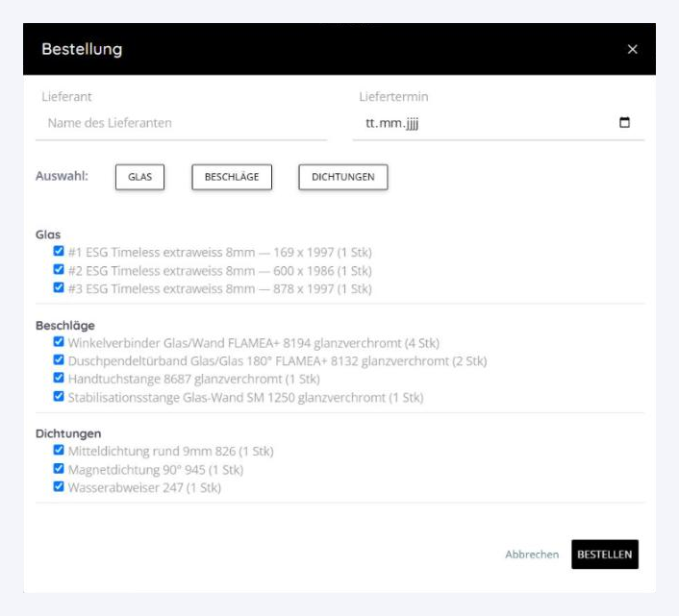Image resolution: width=679 pixels, height=616 pixels.
Task: Uncheck Magnetdichtung 90° 945
Action: 59,469
